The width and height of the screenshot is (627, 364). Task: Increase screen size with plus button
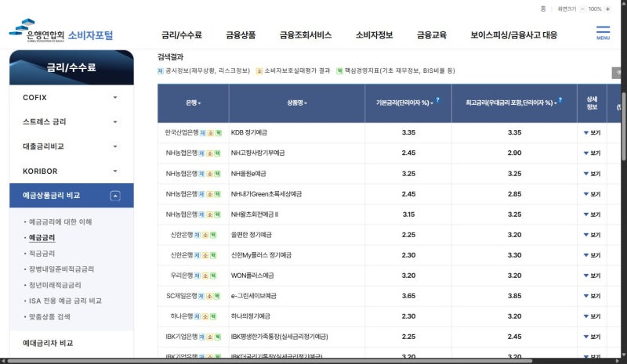tap(607, 9)
